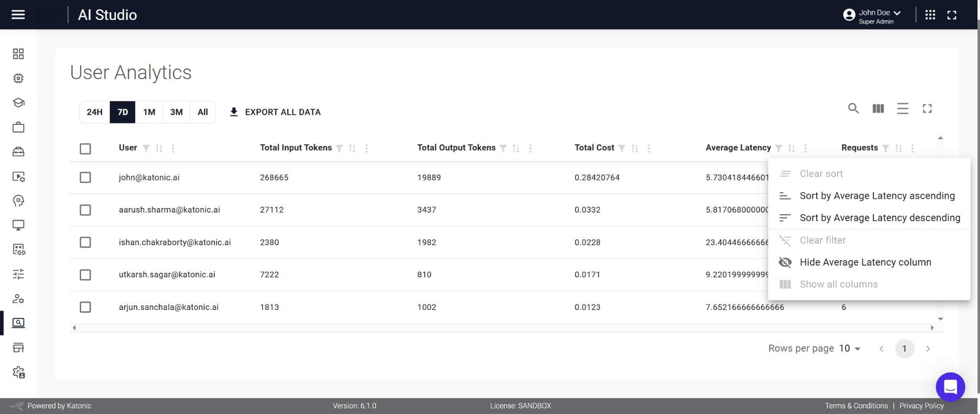Image resolution: width=980 pixels, height=414 pixels.
Task: Select the ishan.chakraborty@katonic.ai row checkbox
Action: pyautogui.click(x=85, y=242)
